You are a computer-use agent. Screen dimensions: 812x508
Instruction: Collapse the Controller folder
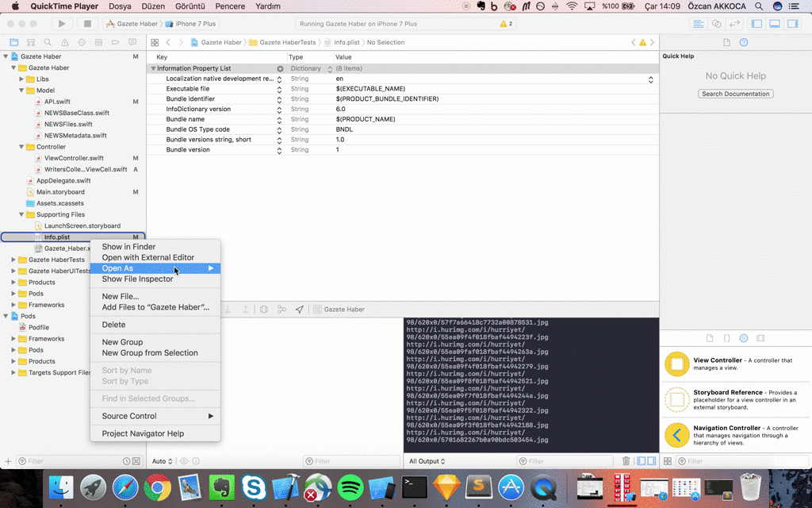(21, 147)
